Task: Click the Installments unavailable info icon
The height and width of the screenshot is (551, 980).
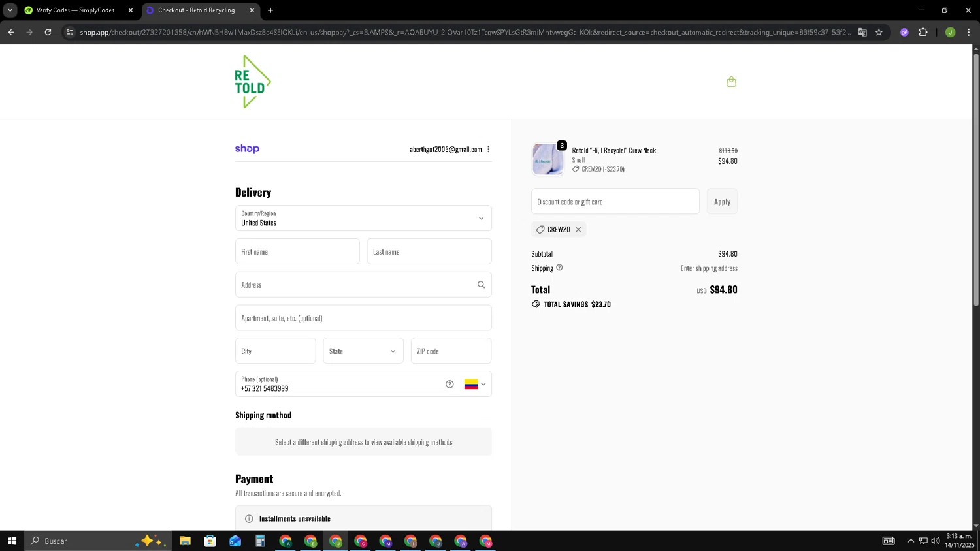Action: click(249, 519)
